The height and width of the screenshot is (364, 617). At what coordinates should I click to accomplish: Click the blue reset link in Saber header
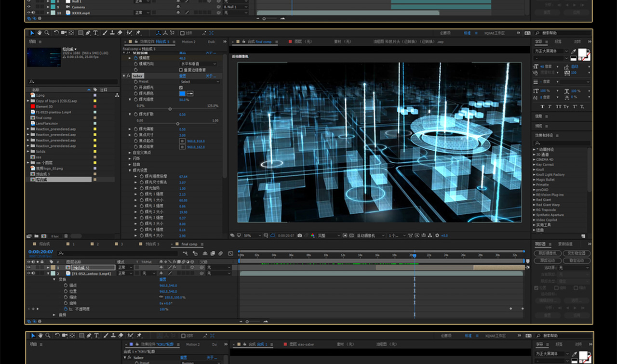pos(183,76)
